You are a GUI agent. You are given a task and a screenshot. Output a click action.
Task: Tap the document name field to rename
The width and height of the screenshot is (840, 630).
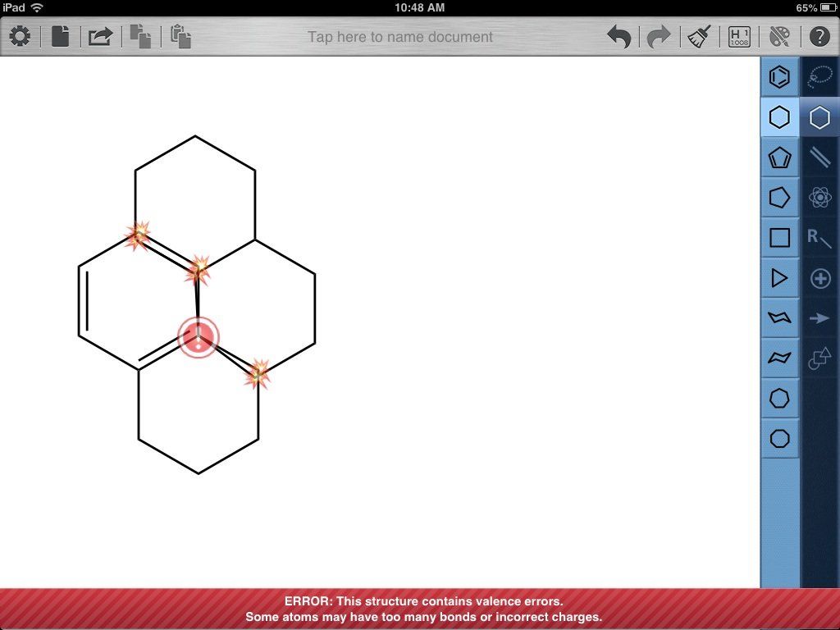coord(400,37)
